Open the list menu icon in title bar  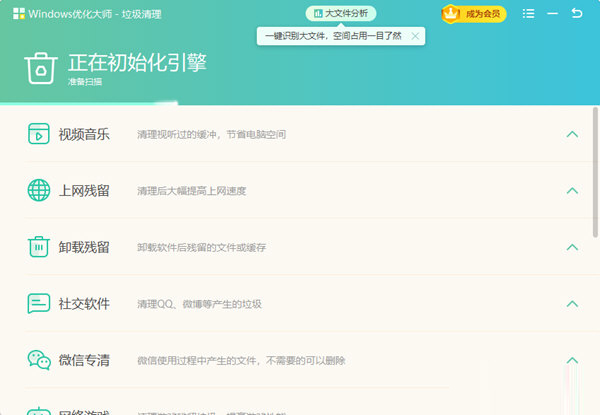tap(529, 14)
